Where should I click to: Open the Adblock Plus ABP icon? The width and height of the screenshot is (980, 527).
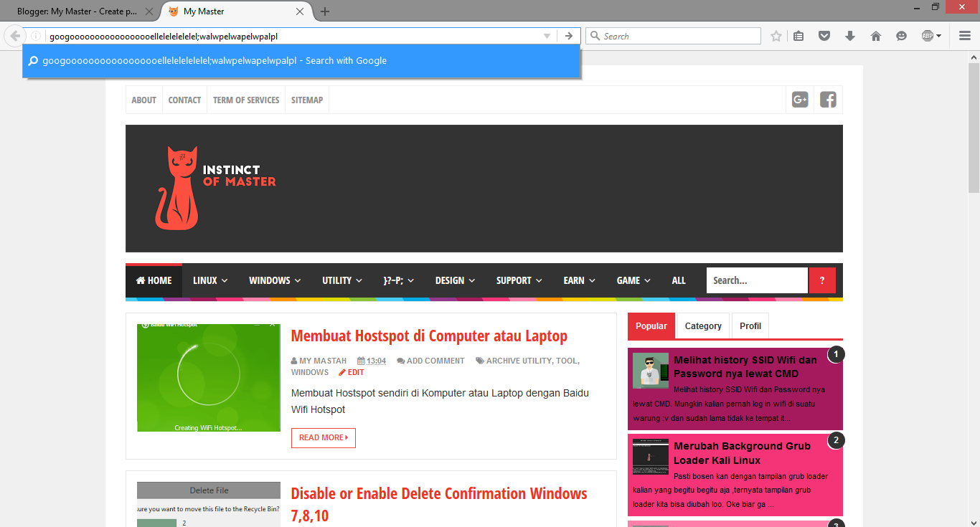tap(928, 36)
